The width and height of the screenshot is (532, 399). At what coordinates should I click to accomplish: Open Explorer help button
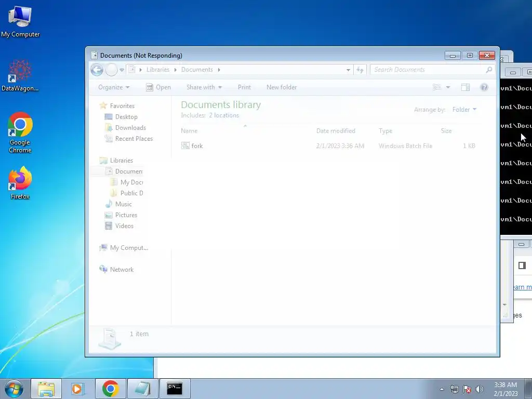click(484, 87)
